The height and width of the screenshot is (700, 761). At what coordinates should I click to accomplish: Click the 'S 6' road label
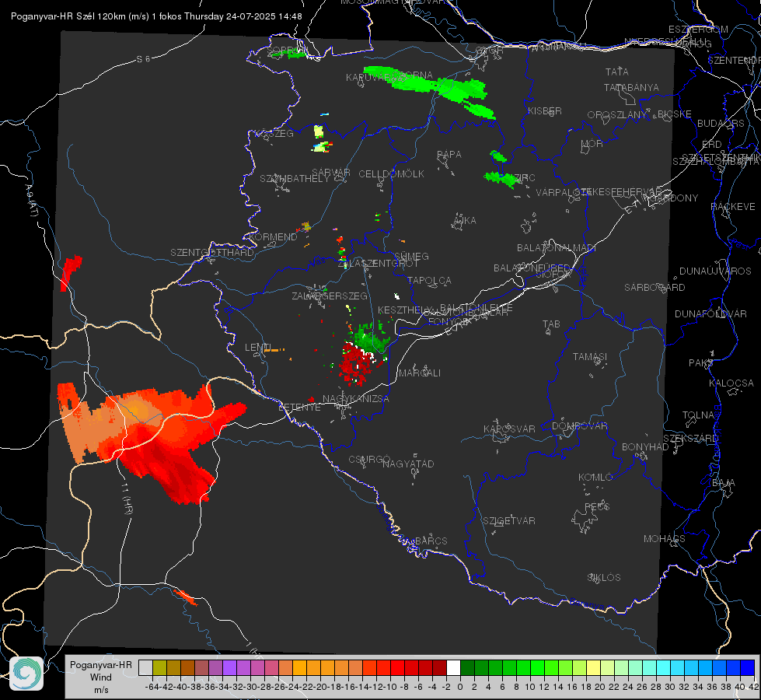(x=143, y=59)
